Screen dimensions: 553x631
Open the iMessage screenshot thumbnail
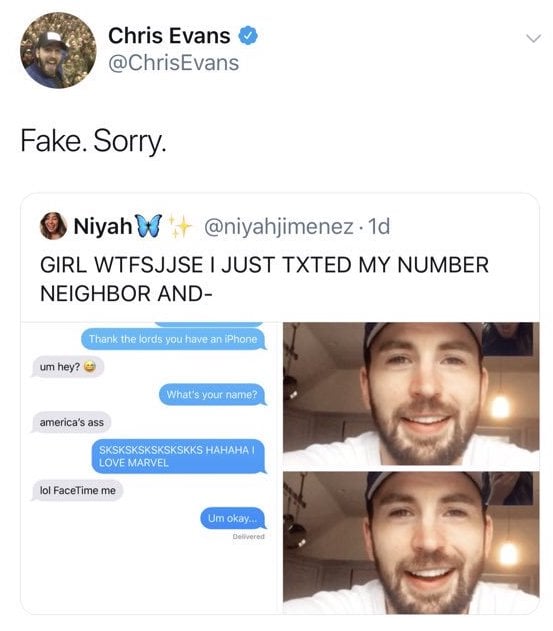coord(149,468)
